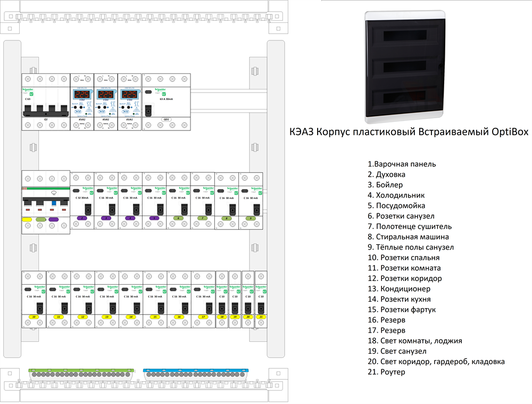
Task: Select list entry 8. Стиральная машина
Action: pyautogui.click(x=408, y=237)
